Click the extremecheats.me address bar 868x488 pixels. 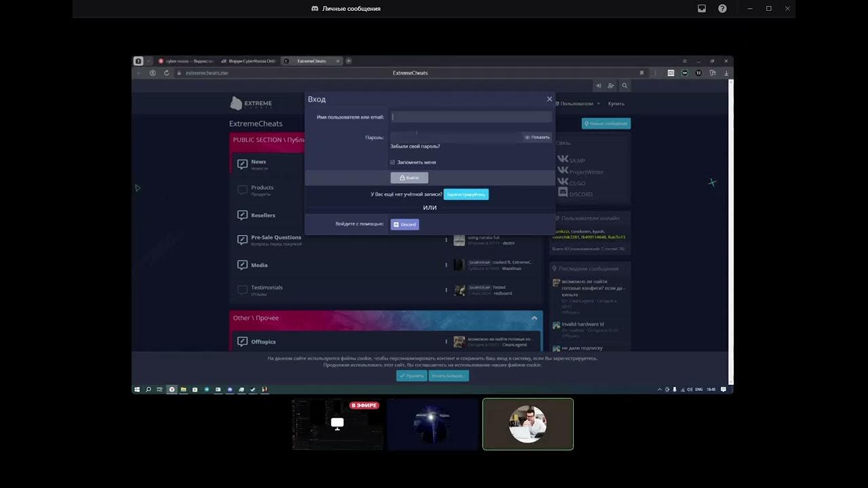coord(410,73)
